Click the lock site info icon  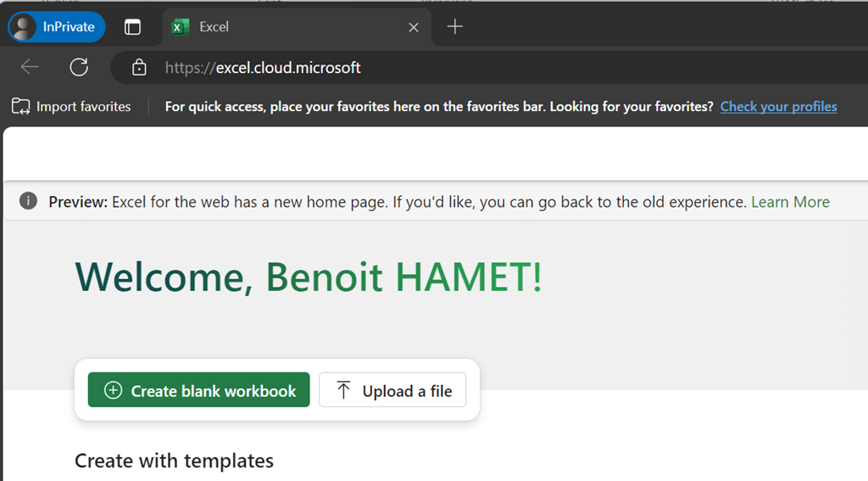139,68
